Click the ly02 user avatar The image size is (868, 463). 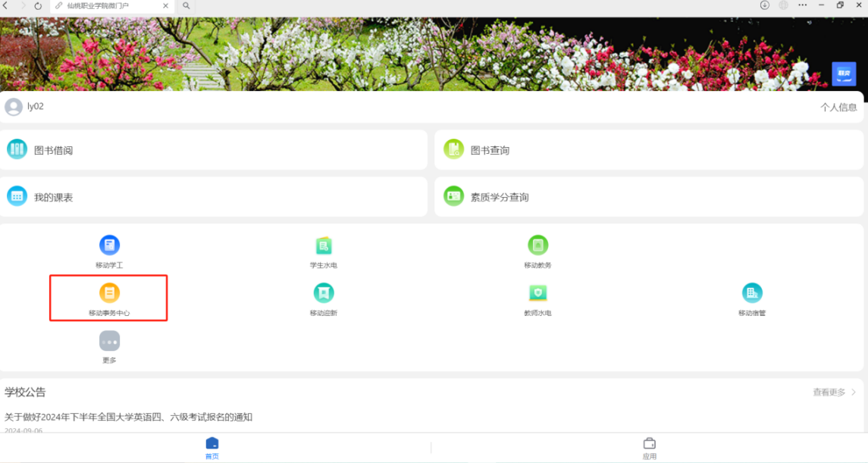14,107
